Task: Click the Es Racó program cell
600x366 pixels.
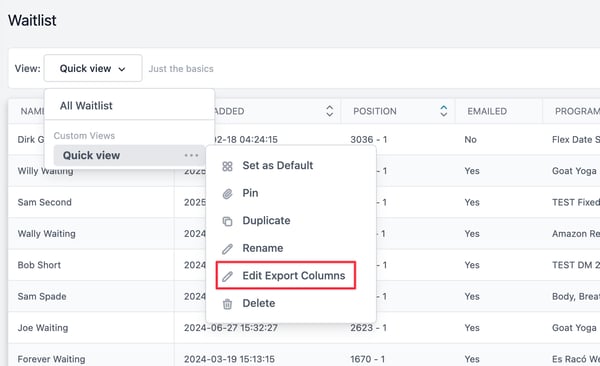Action: (576, 359)
